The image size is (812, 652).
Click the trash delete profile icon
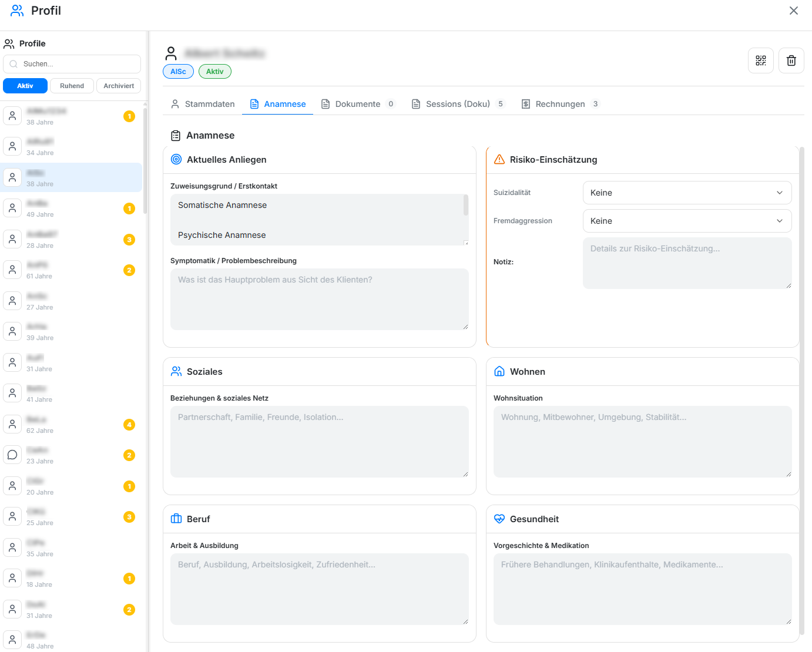coord(791,61)
